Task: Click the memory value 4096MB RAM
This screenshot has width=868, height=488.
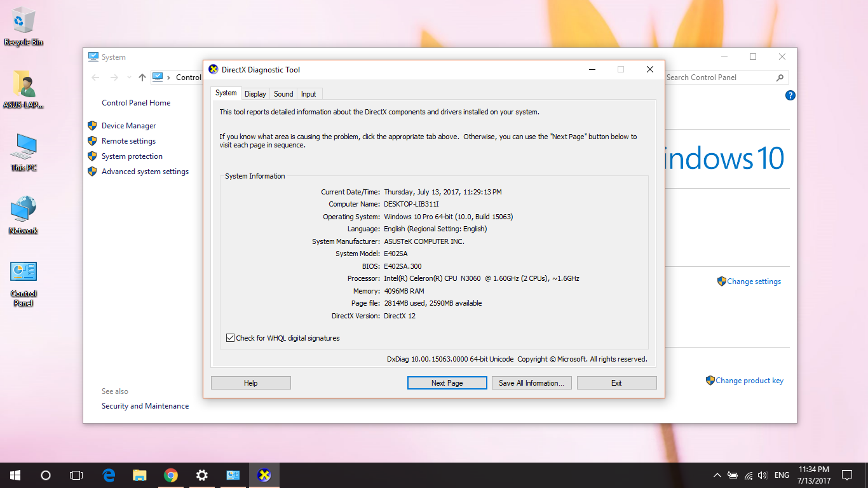Action: [x=404, y=291]
